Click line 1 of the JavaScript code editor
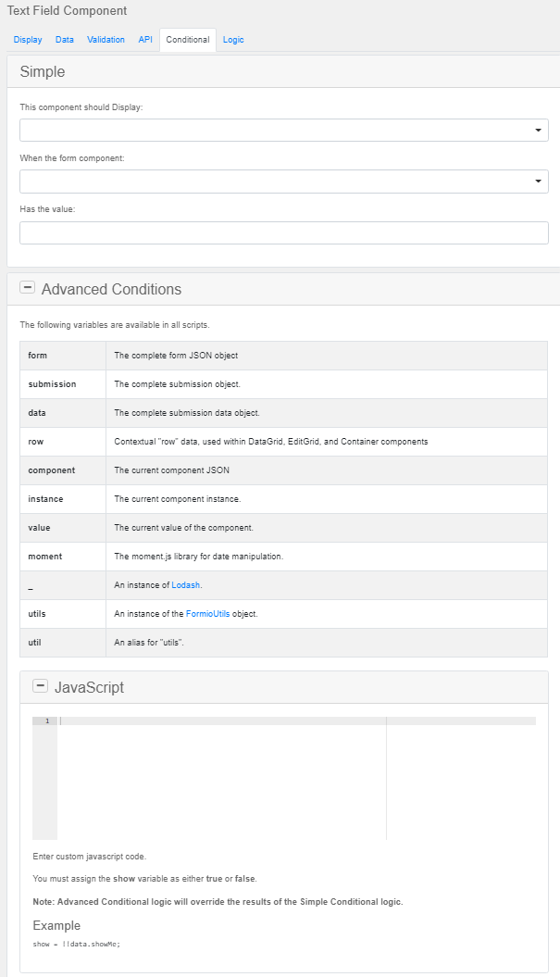The width and height of the screenshot is (560, 977). [185, 720]
